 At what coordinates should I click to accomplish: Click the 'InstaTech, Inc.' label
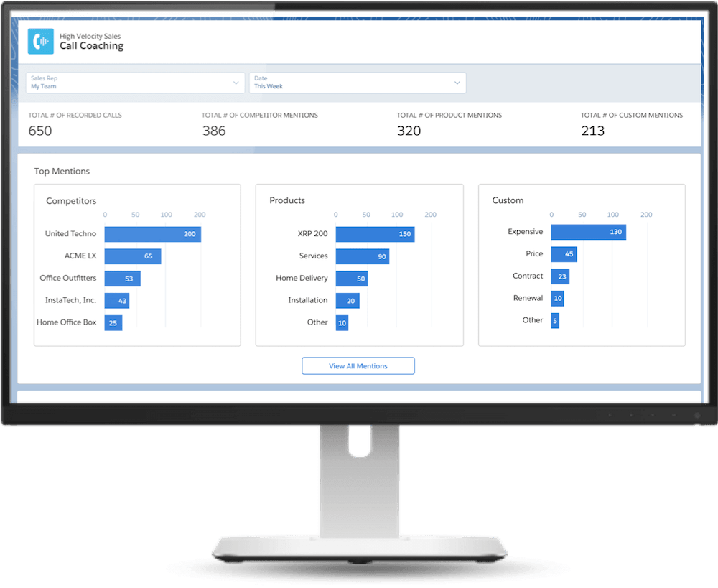[x=70, y=300]
